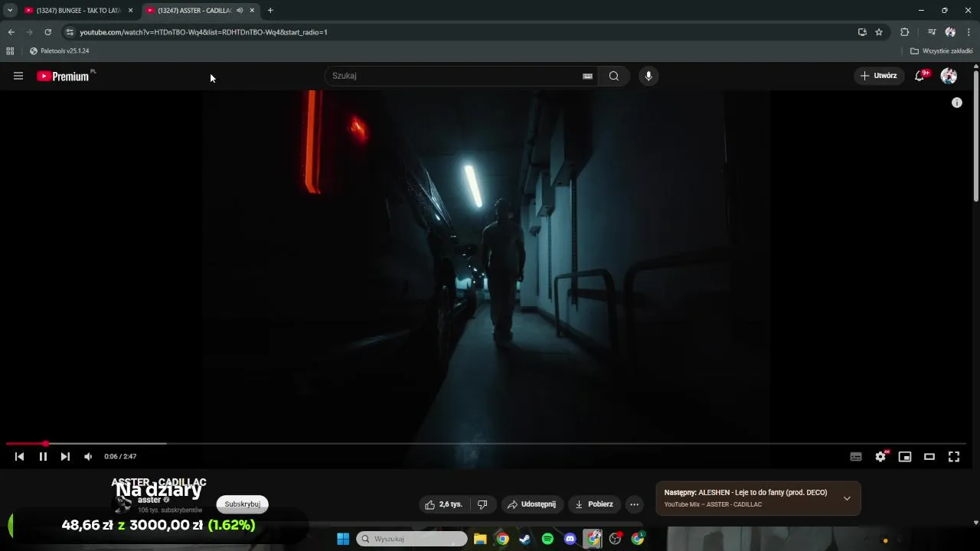Open Steam from taskbar
This screenshot has width=980, height=551.
pyautogui.click(x=525, y=539)
